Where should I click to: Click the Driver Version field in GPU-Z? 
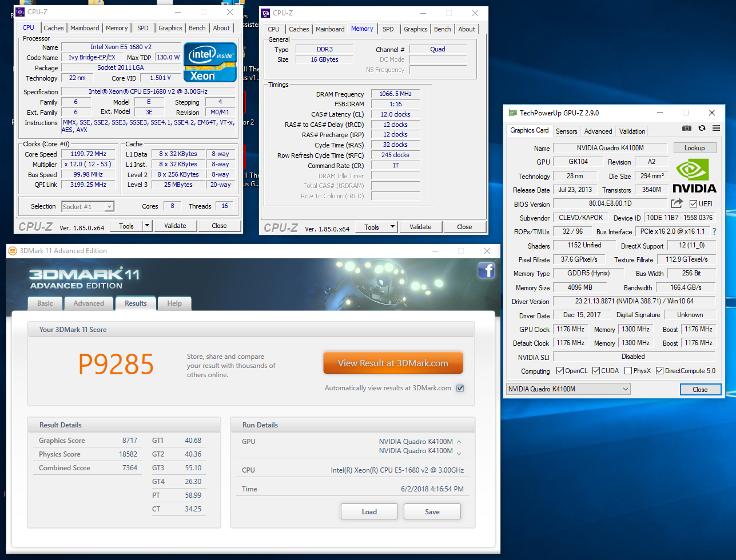coord(634,301)
